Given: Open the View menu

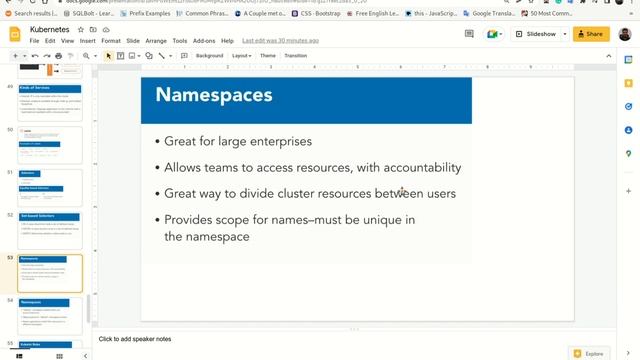Looking at the screenshot, I should click(67, 41).
